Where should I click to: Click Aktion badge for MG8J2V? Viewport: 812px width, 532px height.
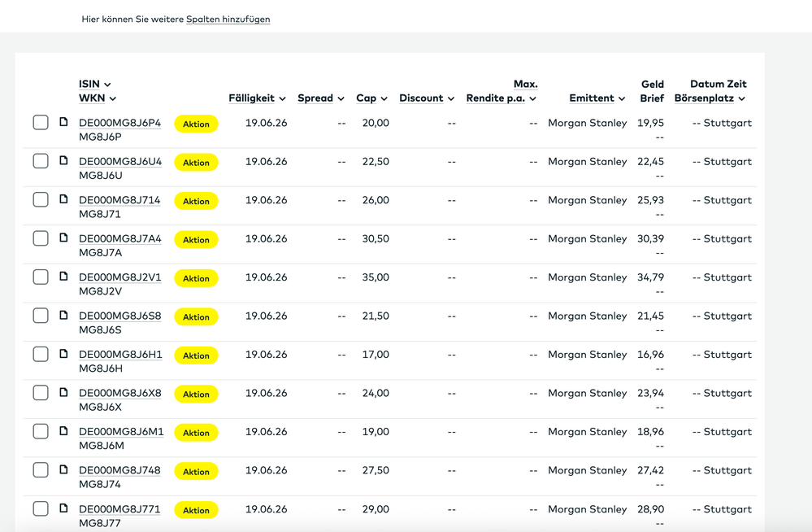pos(196,278)
